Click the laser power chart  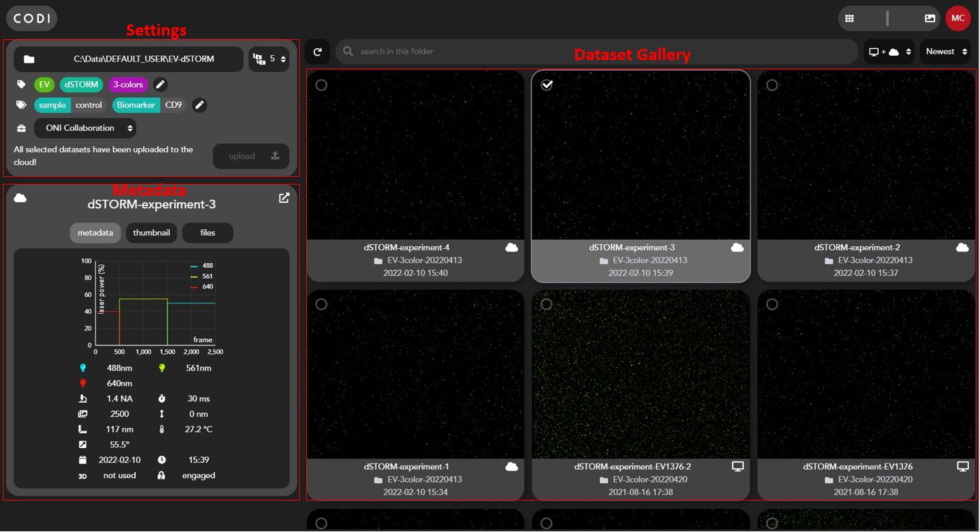pyautogui.click(x=151, y=306)
